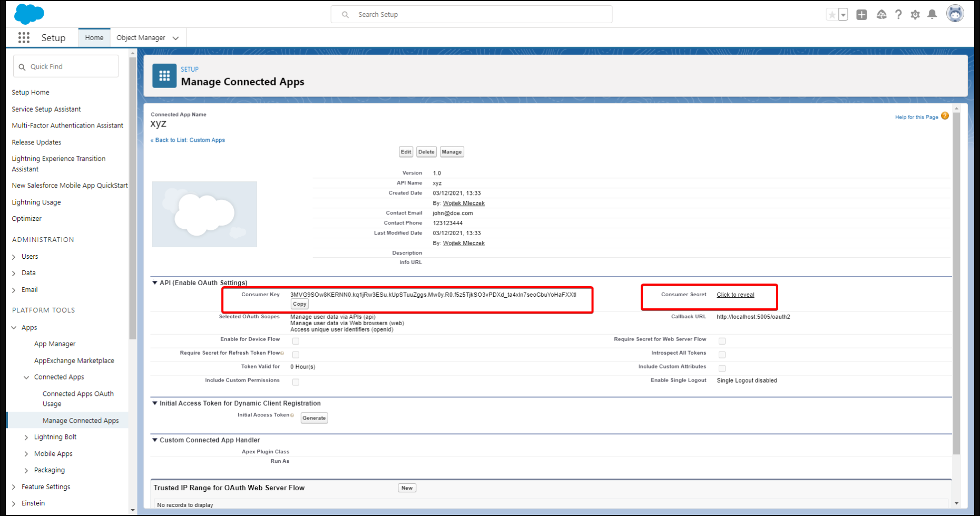The width and height of the screenshot is (980, 516).
Task: Click the Salesforce cloud logo
Action: point(28,14)
